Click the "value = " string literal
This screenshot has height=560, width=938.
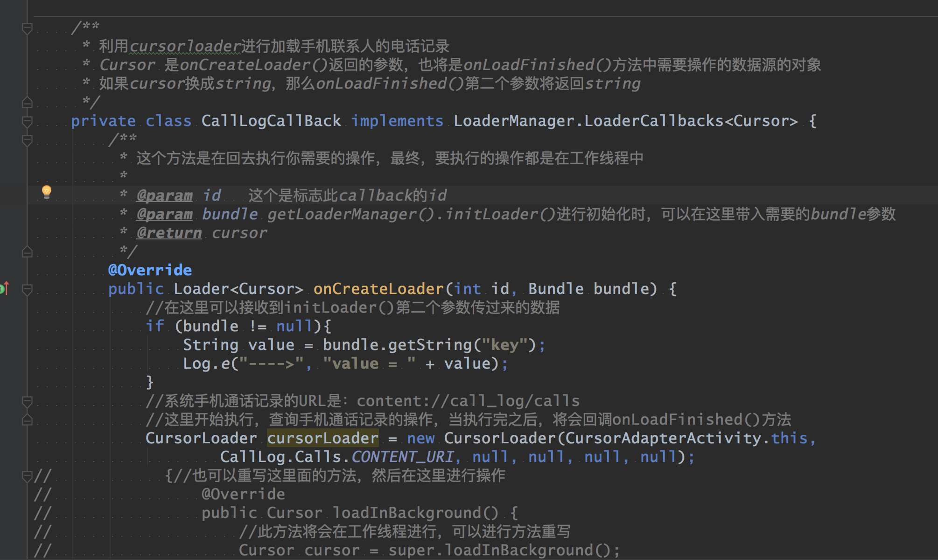[x=369, y=364]
